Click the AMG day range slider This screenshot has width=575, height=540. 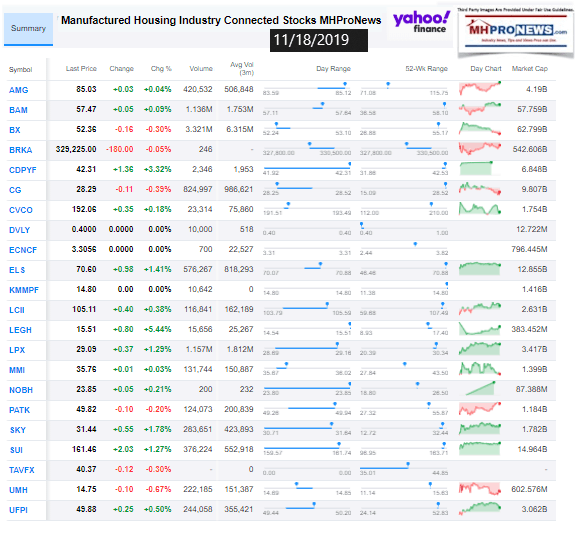point(307,87)
